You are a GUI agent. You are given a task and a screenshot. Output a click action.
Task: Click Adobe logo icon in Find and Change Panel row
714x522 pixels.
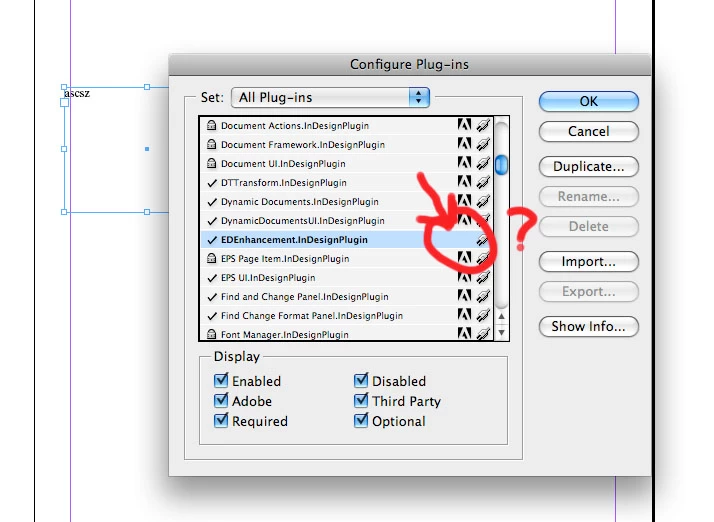click(x=464, y=296)
